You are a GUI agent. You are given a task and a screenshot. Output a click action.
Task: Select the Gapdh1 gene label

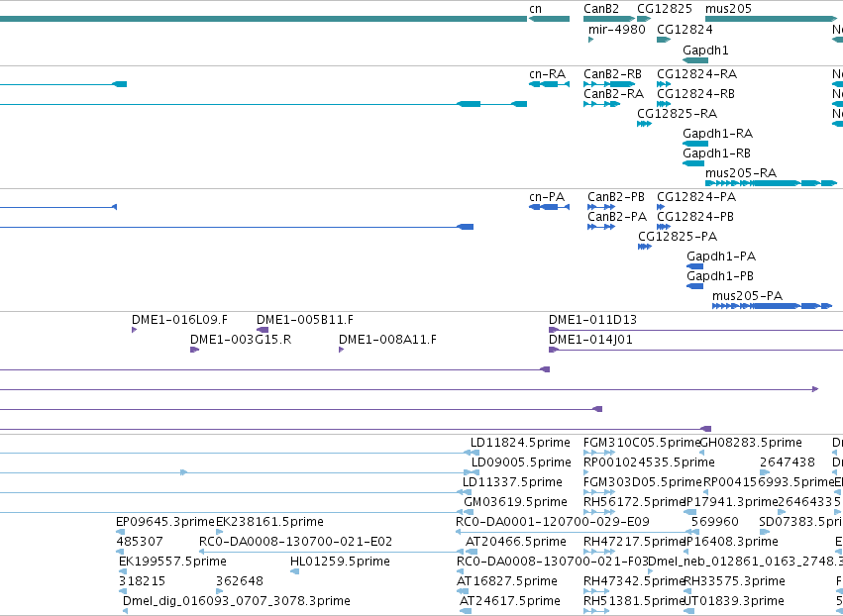tap(705, 50)
